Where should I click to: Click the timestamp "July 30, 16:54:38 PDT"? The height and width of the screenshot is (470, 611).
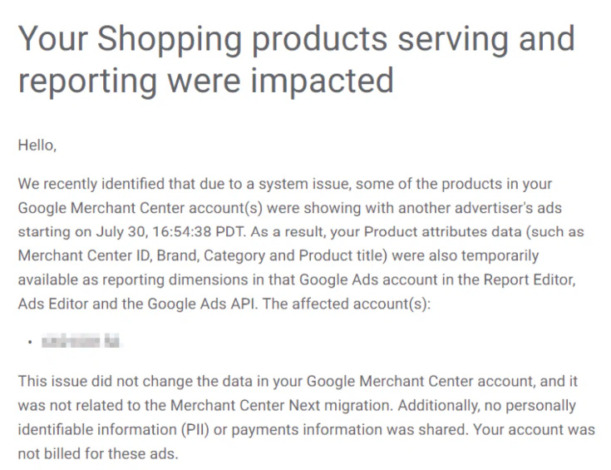(171, 231)
